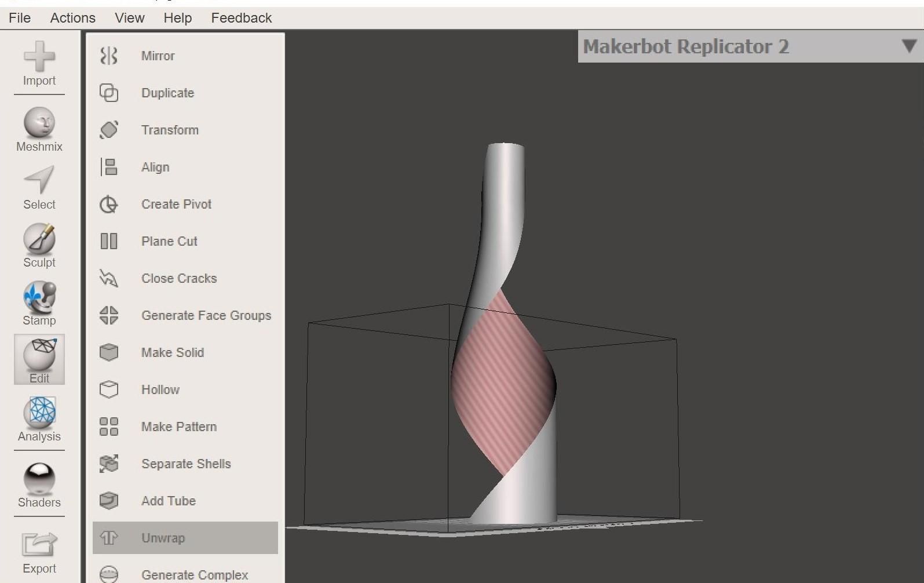
Task: Click the Duplicate icon
Action: tap(109, 93)
